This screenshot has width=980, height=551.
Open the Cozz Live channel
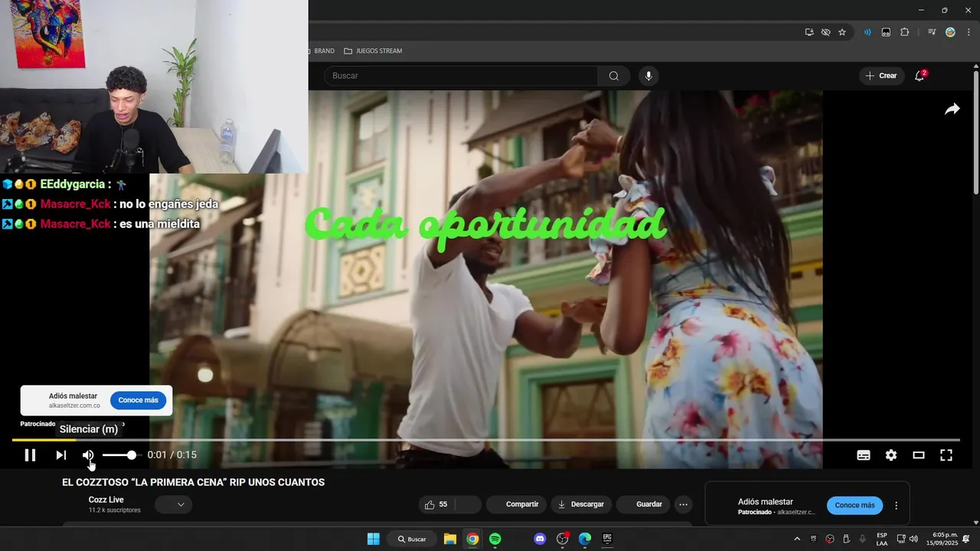(x=106, y=500)
